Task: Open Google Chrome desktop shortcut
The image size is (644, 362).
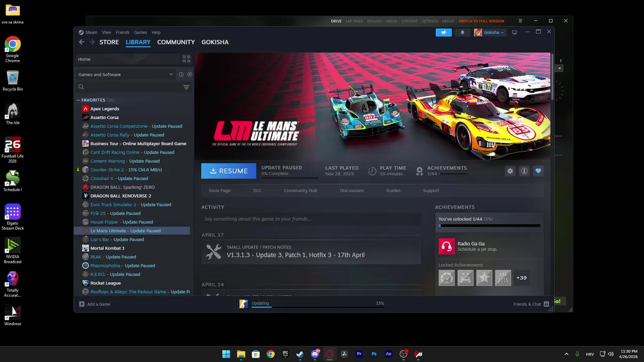Action: [x=13, y=49]
